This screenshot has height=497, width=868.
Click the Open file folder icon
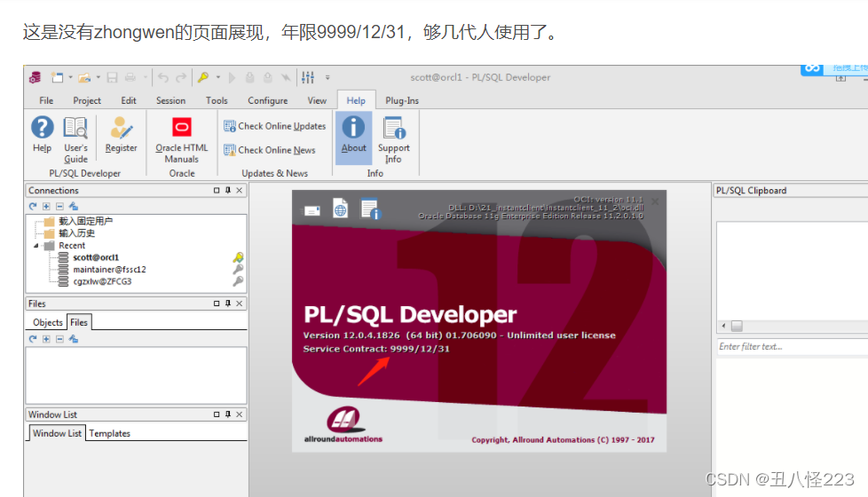[x=84, y=77]
